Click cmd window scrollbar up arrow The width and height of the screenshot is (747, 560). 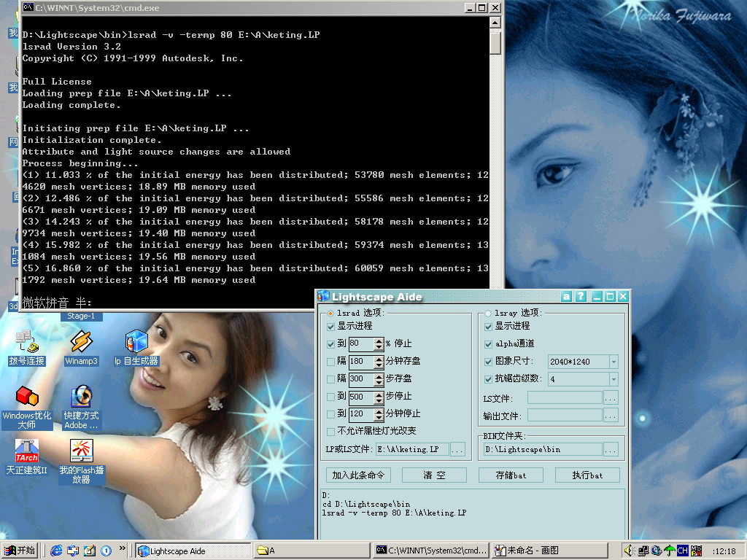495,23
